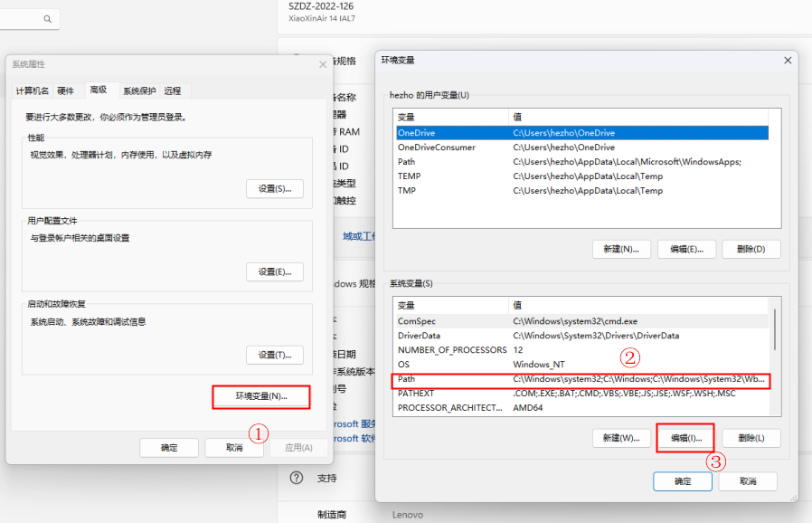Viewport: 812px width, 523px height.
Task: Open the 硬件 tab
Action: click(x=66, y=90)
